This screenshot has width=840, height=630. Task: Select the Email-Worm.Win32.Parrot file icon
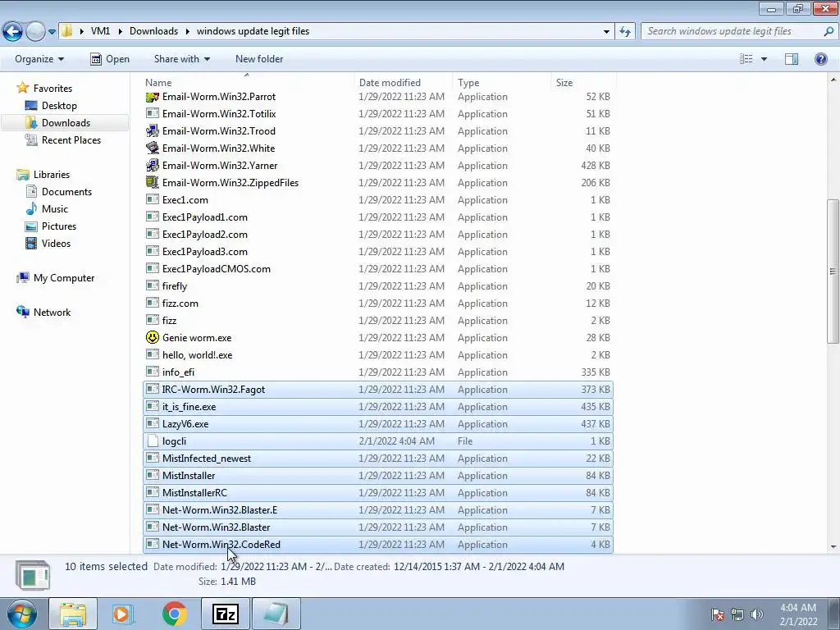point(152,97)
